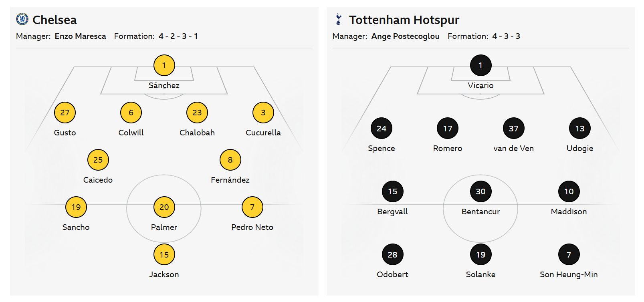Select Bentancur's number 30 circle
The width and height of the screenshot is (644, 302).
(480, 191)
